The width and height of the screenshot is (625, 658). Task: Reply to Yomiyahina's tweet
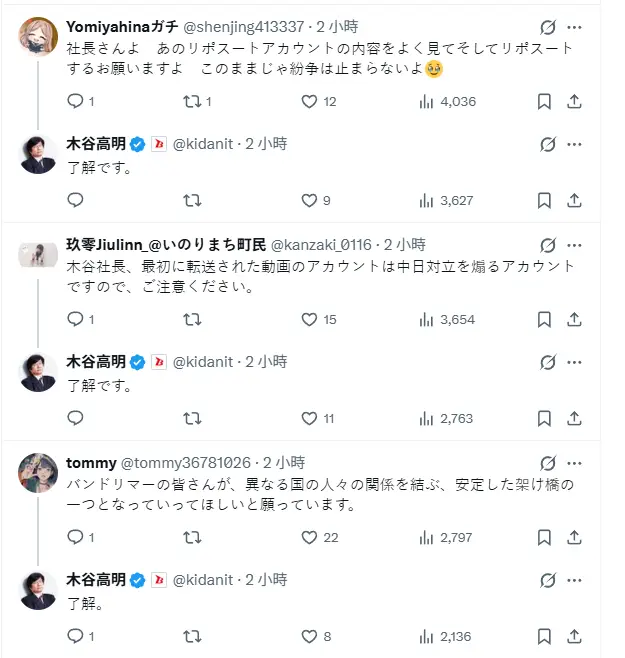coord(75,101)
